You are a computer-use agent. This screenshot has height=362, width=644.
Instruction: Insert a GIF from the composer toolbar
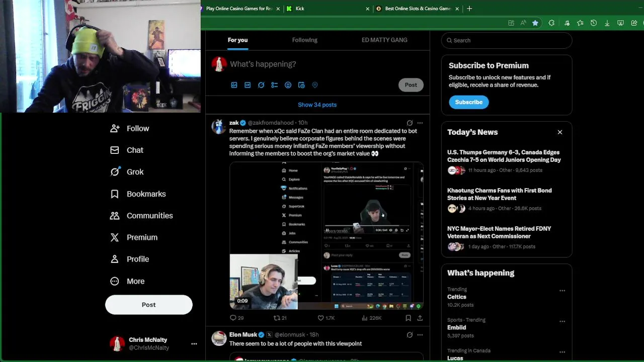[x=248, y=85]
